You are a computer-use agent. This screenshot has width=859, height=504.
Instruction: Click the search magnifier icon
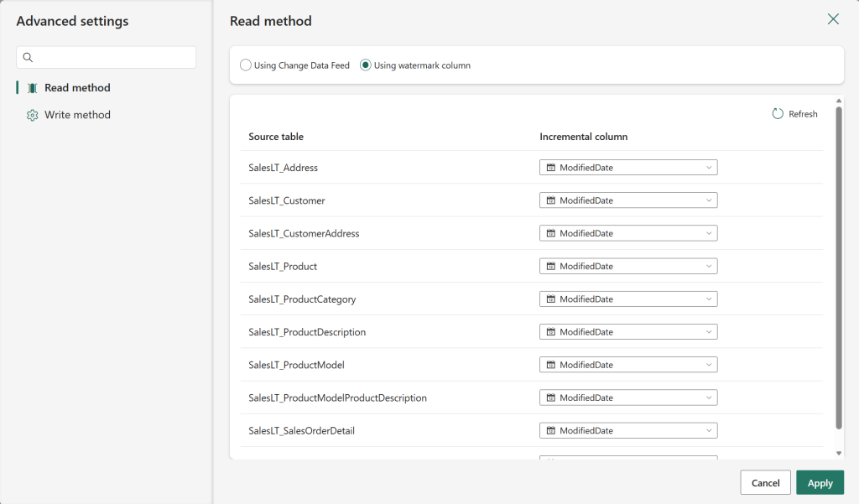click(26, 57)
